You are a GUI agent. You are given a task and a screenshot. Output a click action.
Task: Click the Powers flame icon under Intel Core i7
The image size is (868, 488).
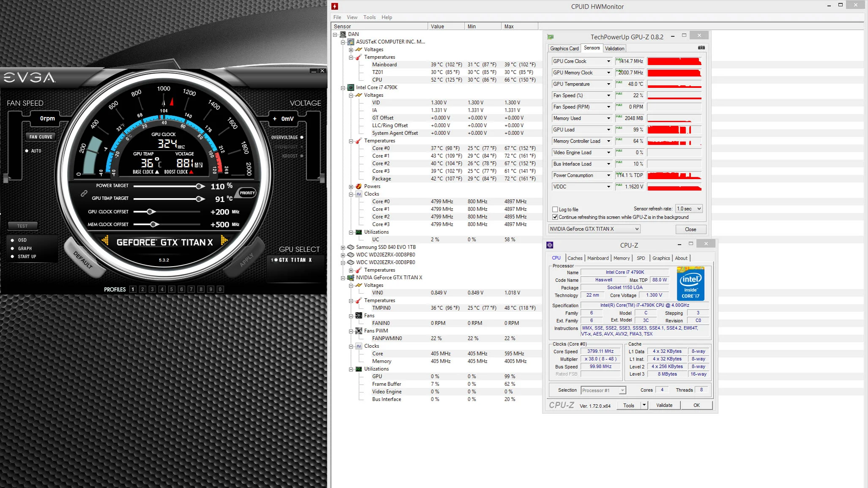[x=359, y=186]
